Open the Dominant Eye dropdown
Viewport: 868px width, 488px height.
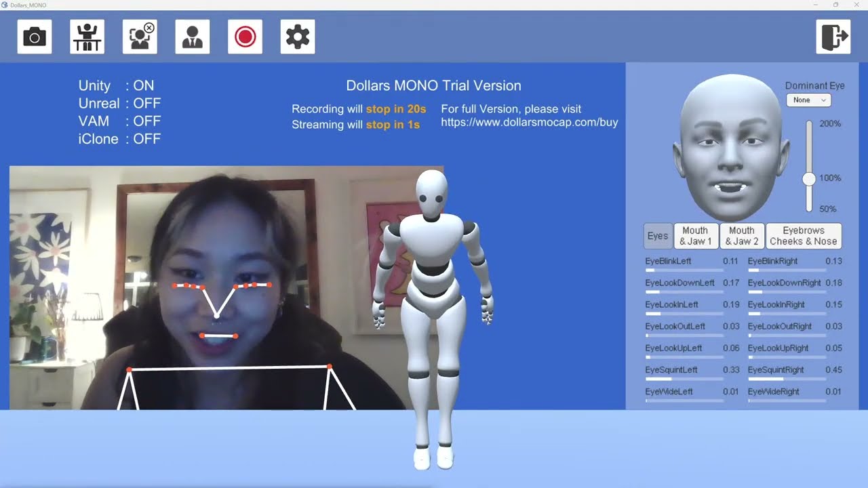[x=808, y=100]
